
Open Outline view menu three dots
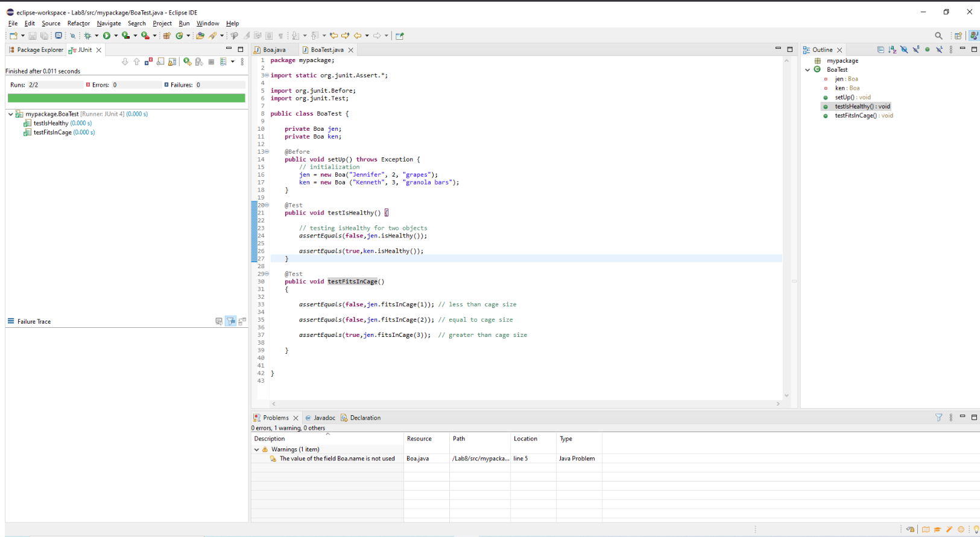[x=951, y=49]
